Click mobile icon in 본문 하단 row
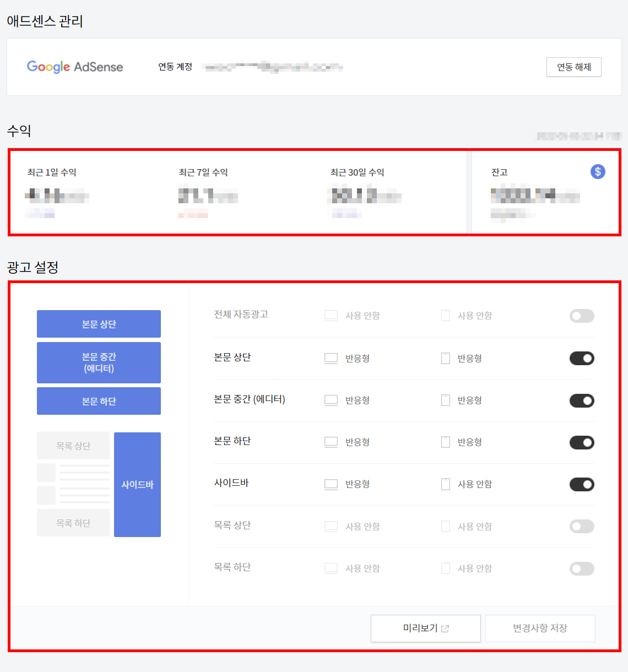 [x=446, y=442]
